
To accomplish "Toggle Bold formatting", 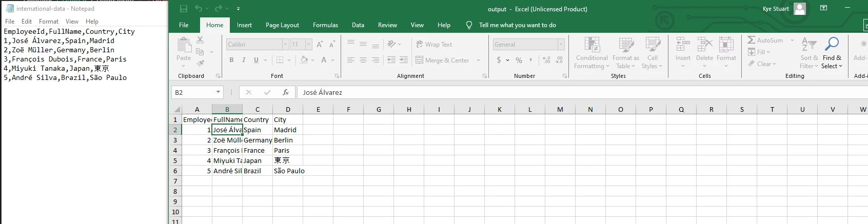I will click(x=231, y=60).
